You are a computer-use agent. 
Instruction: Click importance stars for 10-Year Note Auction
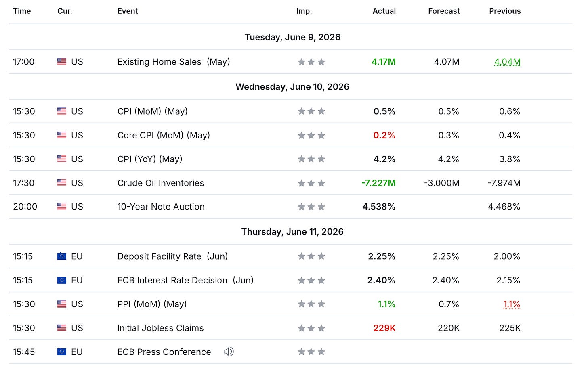tap(311, 207)
